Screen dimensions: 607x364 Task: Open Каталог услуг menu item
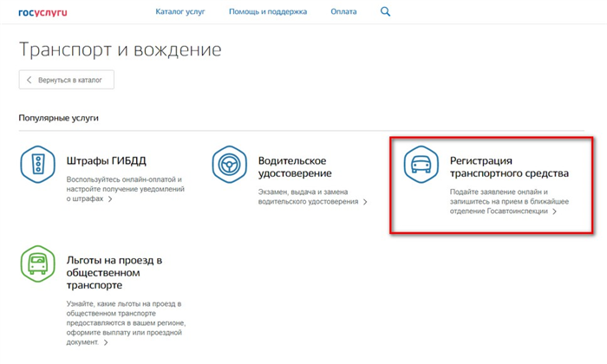tap(180, 11)
